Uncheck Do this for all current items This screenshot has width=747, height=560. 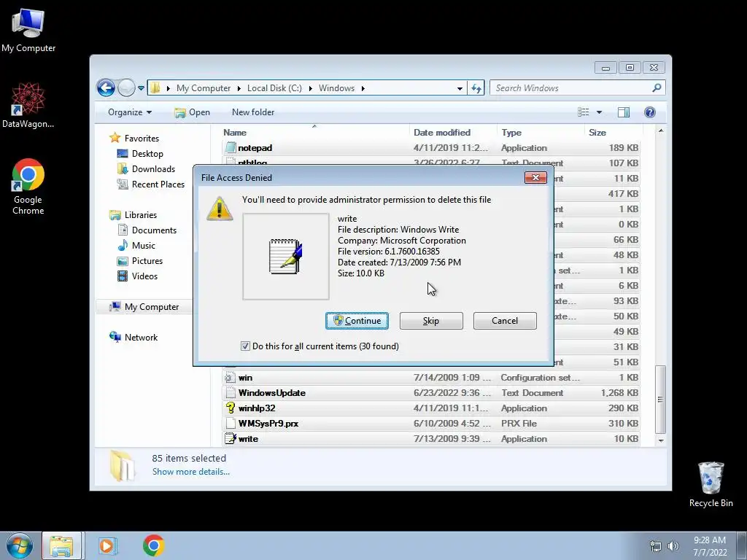coord(245,346)
